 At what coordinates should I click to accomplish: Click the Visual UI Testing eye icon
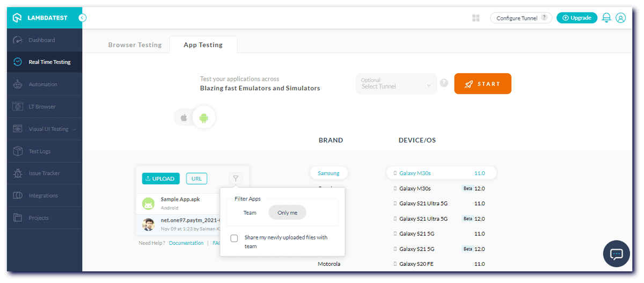[x=18, y=129]
